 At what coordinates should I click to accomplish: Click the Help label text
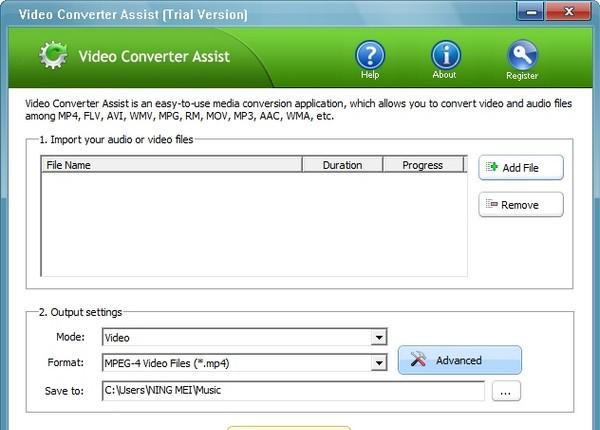370,75
